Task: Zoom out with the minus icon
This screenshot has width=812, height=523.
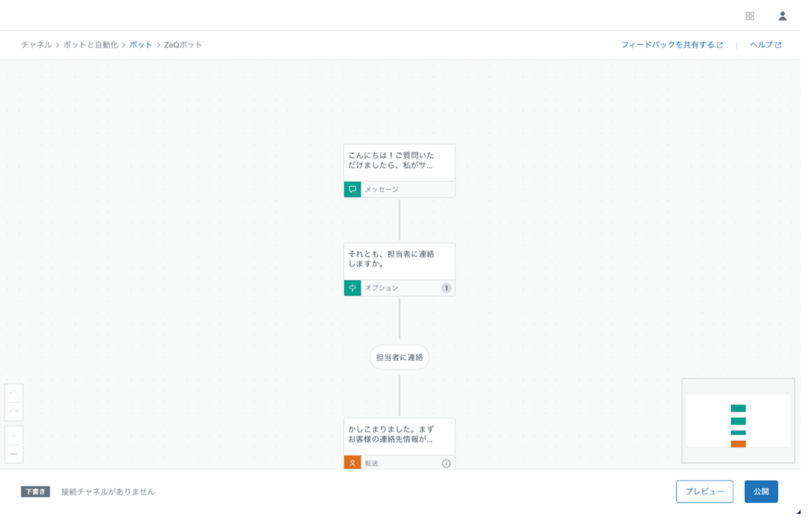Action: pos(13,454)
